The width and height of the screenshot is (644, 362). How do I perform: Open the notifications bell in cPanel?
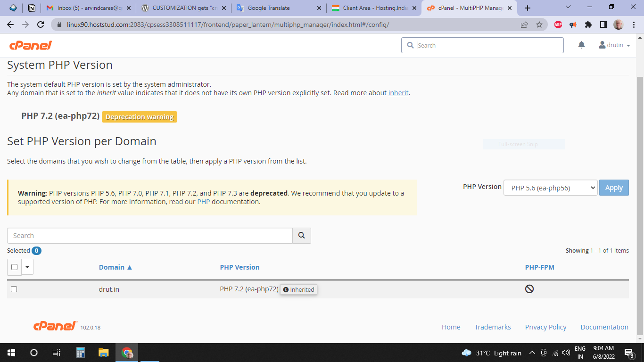(581, 45)
